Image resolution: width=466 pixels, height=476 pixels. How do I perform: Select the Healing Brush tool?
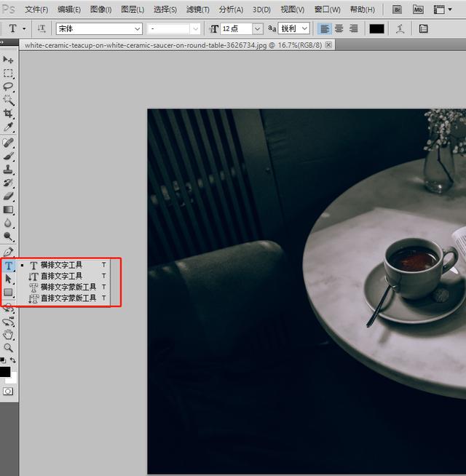(x=8, y=143)
